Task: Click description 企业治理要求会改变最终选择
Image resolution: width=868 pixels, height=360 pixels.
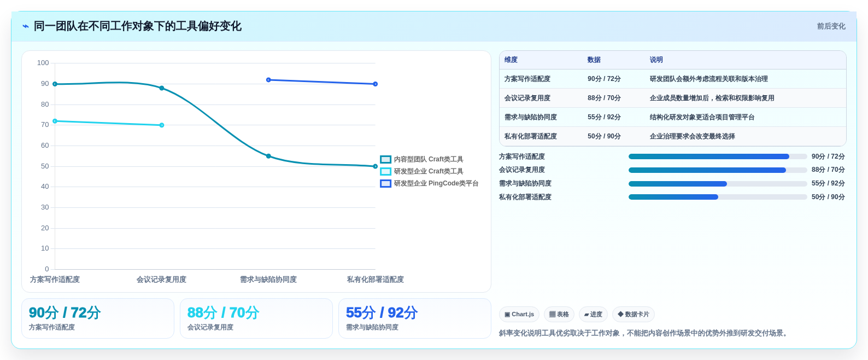Action: [693, 136]
